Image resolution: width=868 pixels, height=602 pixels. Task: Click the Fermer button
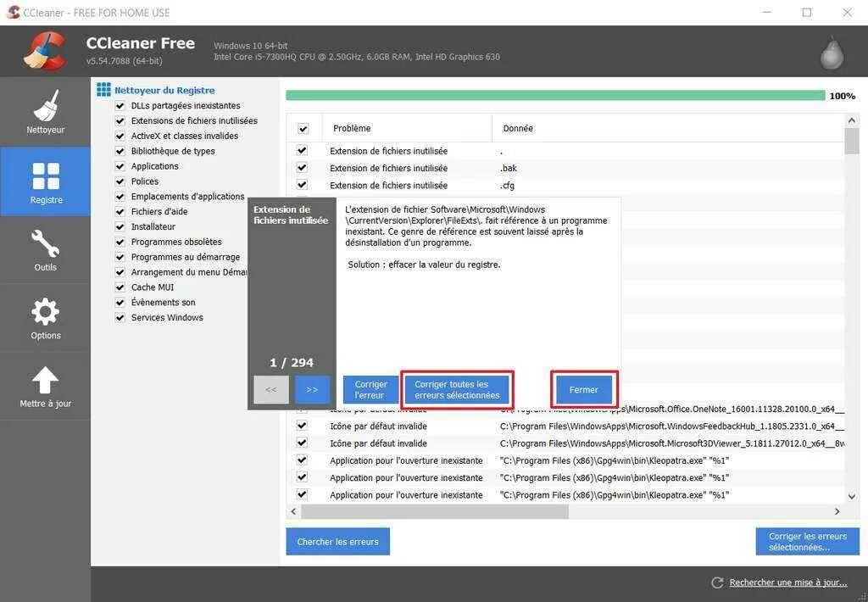pyautogui.click(x=584, y=389)
